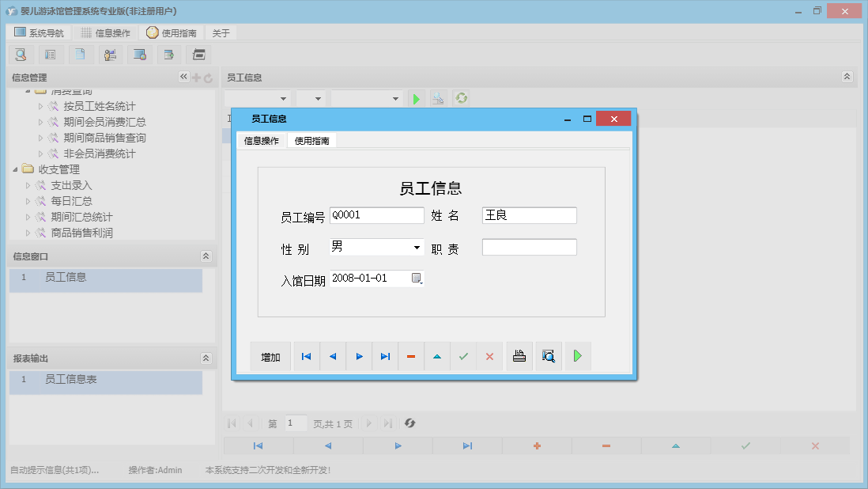
Task: Jump to the first record using the ◀| navigation icon
Action: pos(306,356)
